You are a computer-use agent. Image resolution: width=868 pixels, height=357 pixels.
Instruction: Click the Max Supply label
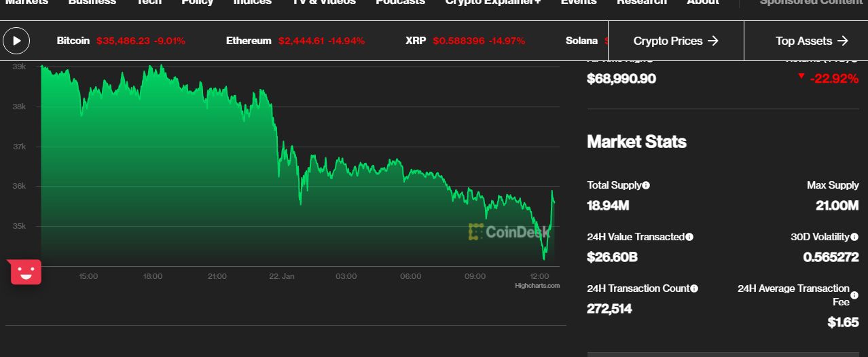point(833,185)
